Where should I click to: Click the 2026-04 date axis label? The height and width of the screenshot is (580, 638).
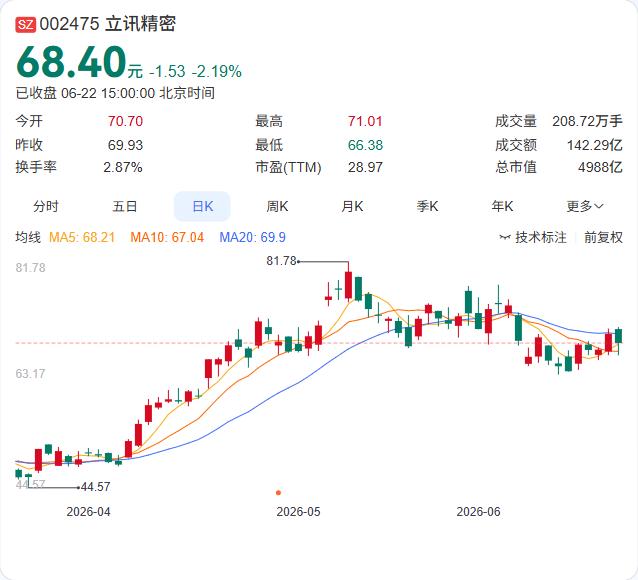pyautogui.click(x=88, y=512)
